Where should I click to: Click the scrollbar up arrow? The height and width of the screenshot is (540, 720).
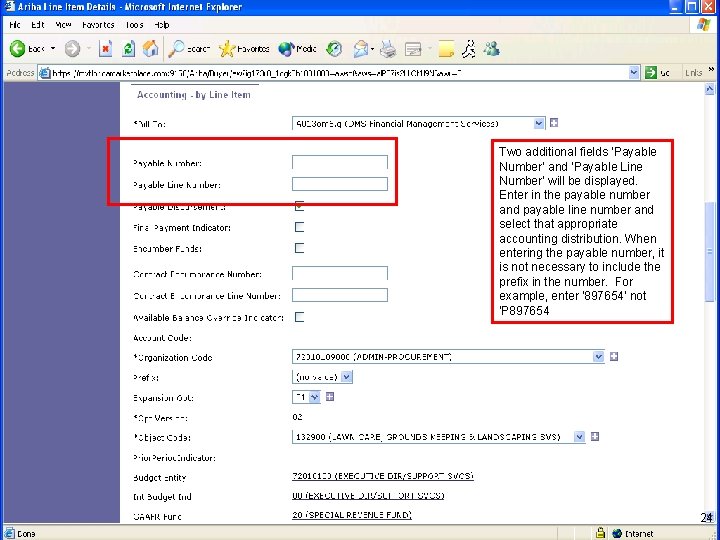click(709, 89)
